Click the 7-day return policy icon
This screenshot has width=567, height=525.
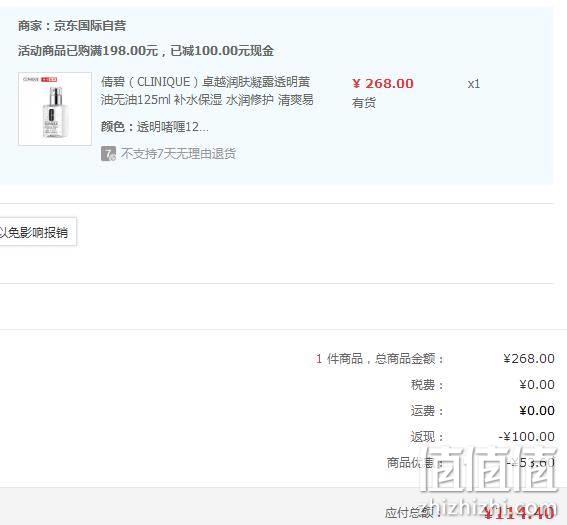[108, 154]
